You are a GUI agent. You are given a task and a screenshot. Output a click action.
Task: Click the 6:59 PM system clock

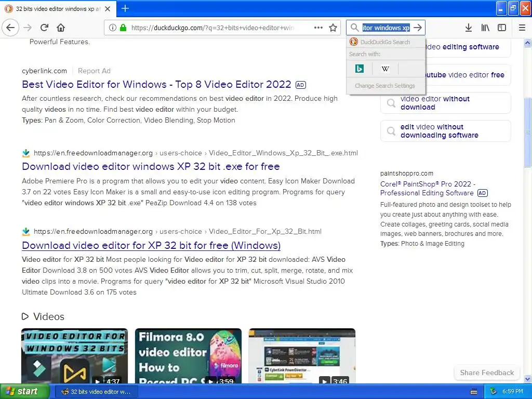click(x=513, y=392)
